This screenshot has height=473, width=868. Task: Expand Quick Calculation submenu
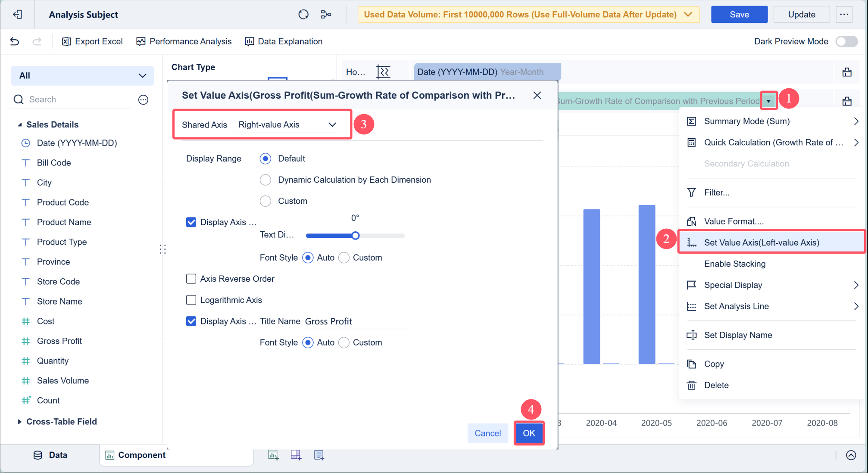pyautogui.click(x=856, y=143)
